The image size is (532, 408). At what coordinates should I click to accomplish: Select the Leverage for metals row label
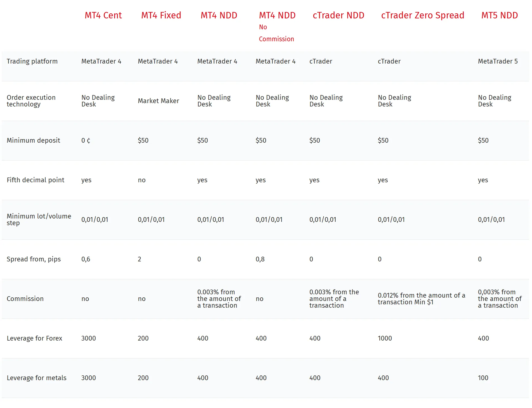coord(36,378)
